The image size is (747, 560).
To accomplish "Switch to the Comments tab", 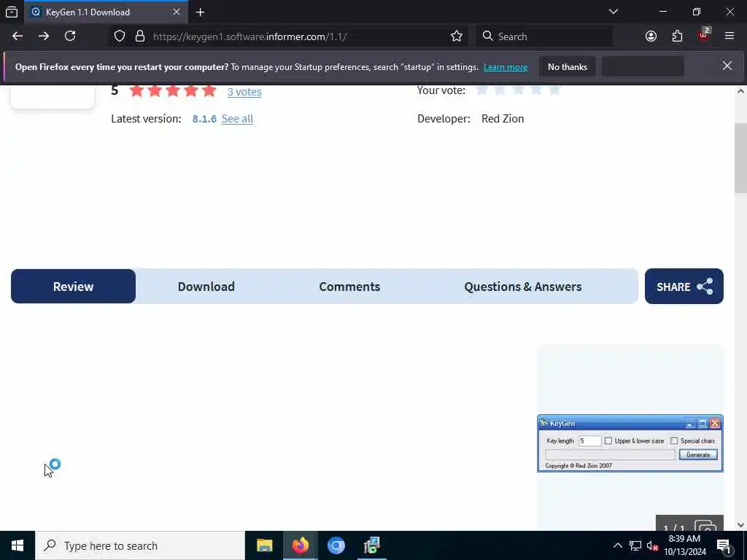I will tap(349, 286).
